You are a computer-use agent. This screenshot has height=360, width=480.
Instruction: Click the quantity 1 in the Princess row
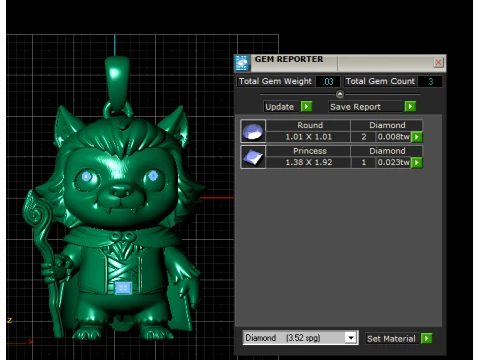point(364,162)
